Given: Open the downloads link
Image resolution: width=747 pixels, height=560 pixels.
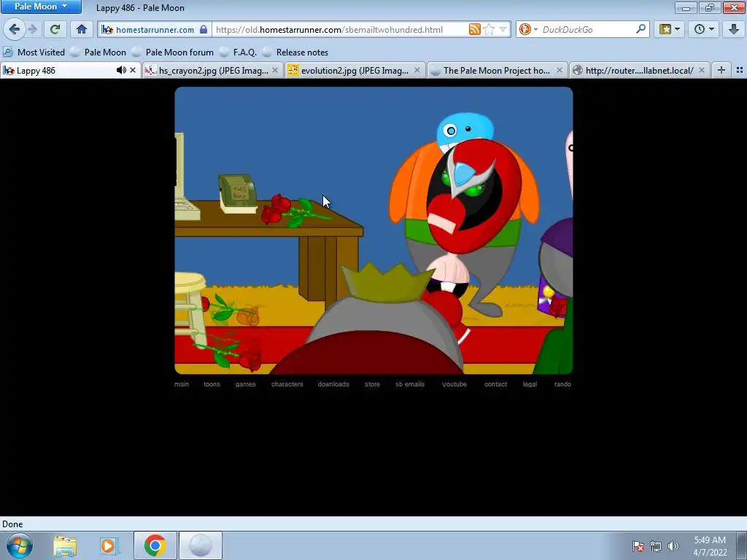Looking at the screenshot, I should pos(333,384).
